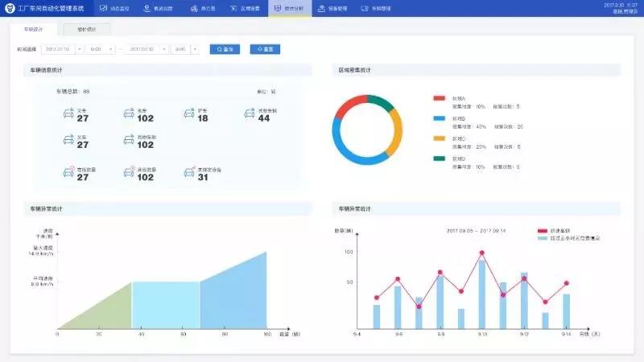The image size is (644, 362).
Task: Open 车辆管理 vehicle management icon
Action: [366, 9]
